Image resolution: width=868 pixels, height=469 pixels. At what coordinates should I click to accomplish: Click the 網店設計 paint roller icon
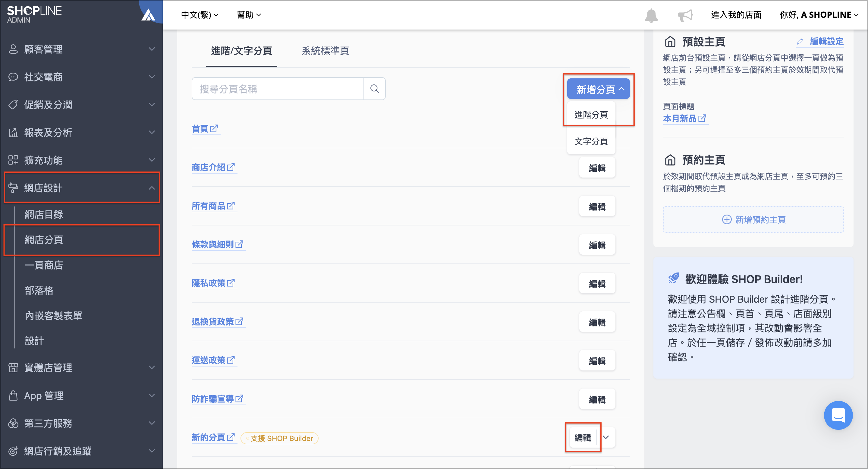(13, 188)
